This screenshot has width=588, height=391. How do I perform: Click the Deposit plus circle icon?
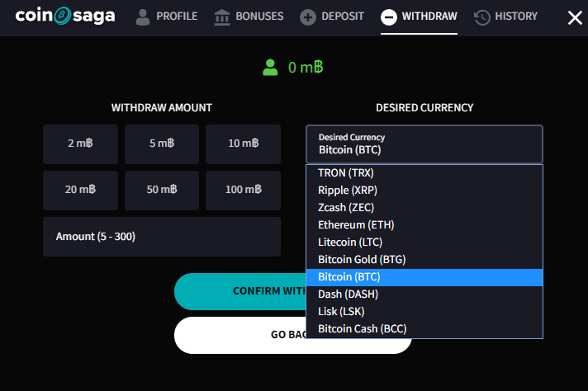(x=307, y=17)
